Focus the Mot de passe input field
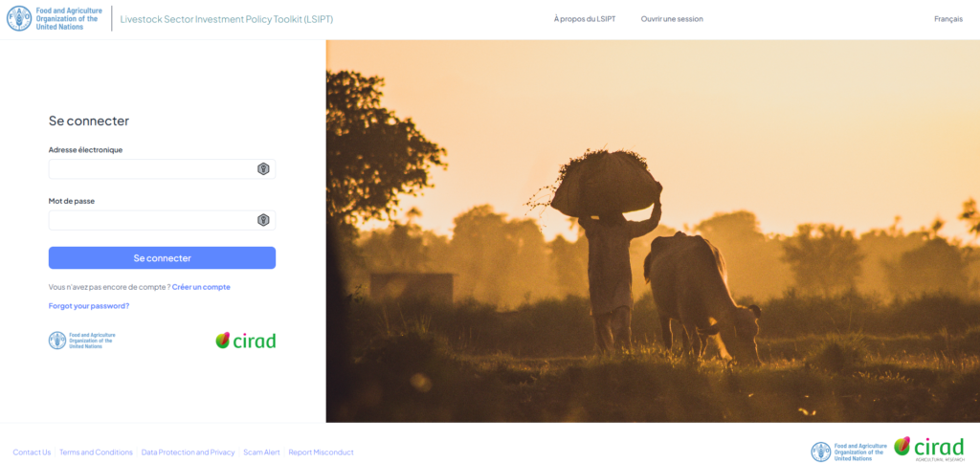This screenshot has width=980, height=463. point(162,220)
